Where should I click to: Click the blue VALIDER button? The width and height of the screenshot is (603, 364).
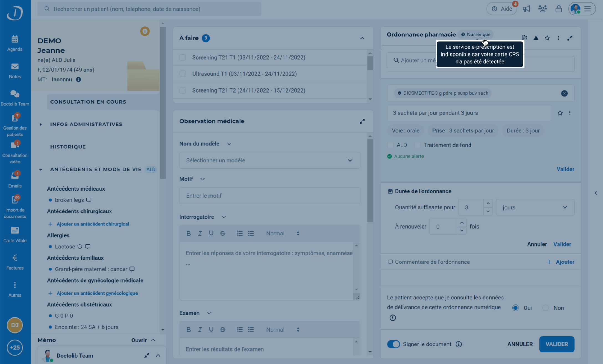click(556, 344)
